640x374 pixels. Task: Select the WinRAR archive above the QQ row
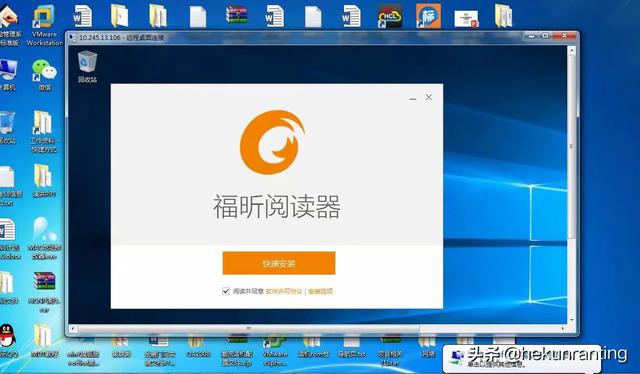coord(44,292)
